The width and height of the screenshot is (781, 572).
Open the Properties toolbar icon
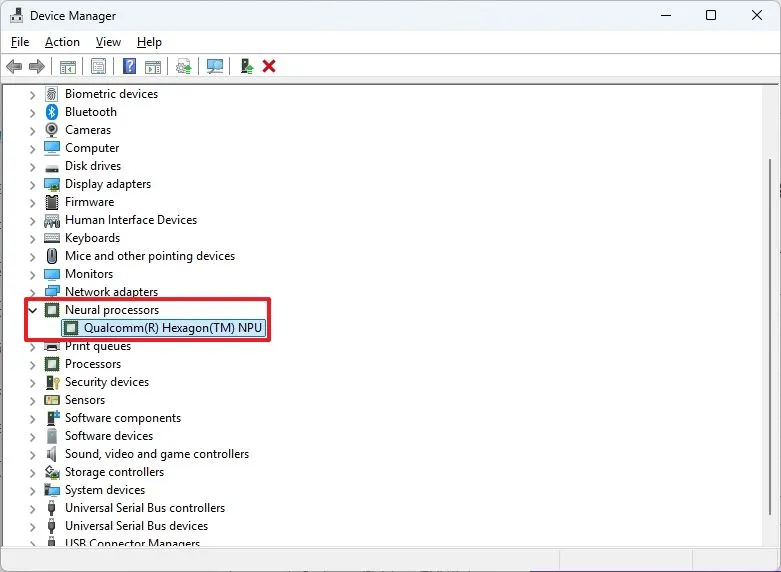tap(98, 66)
